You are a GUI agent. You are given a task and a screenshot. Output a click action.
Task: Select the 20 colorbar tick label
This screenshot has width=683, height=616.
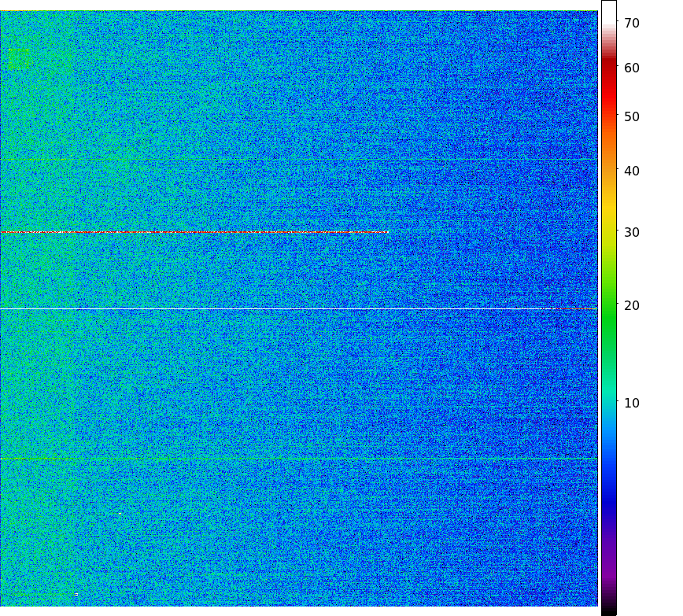click(631, 305)
